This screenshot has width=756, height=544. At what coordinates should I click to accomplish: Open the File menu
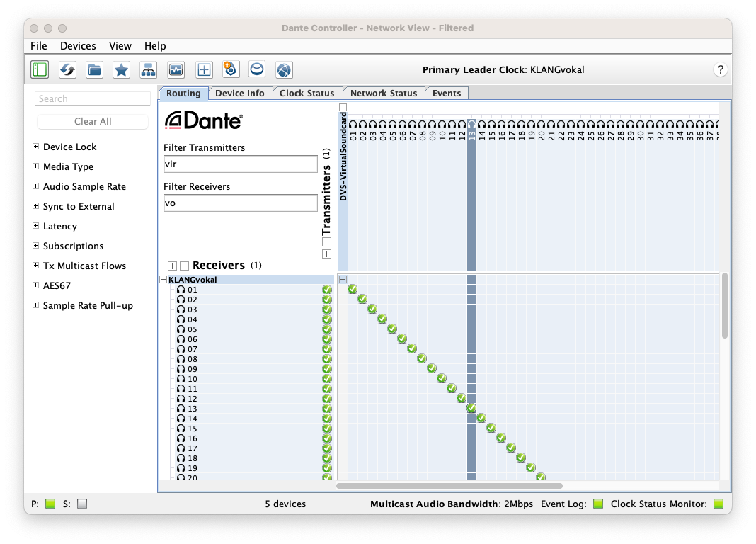pos(38,46)
